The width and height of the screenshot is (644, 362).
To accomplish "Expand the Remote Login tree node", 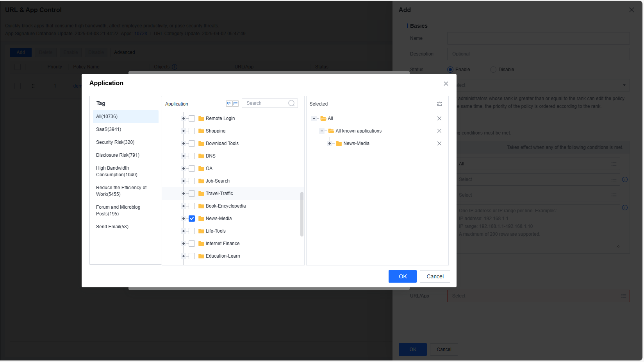I will (x=184, y=118).
